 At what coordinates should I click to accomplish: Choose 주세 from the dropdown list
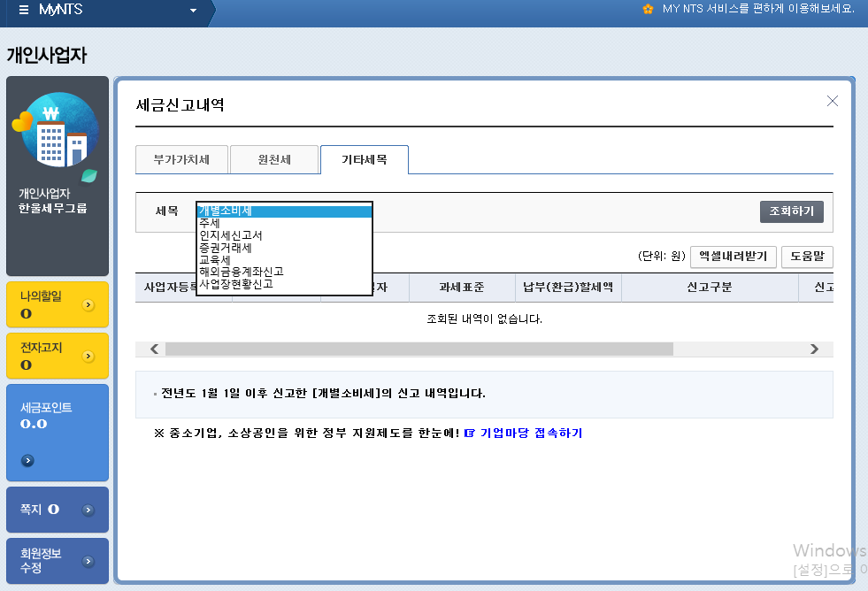(211, 224)
